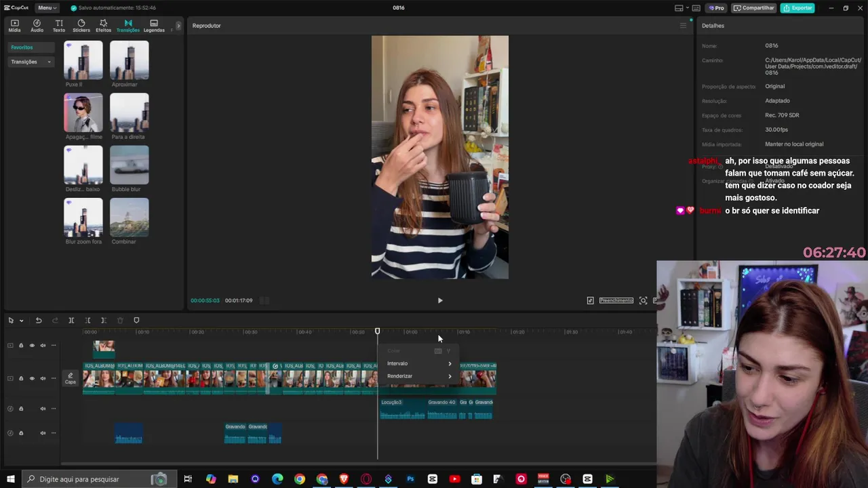Select the Bubble blur transition

point(129,165)
